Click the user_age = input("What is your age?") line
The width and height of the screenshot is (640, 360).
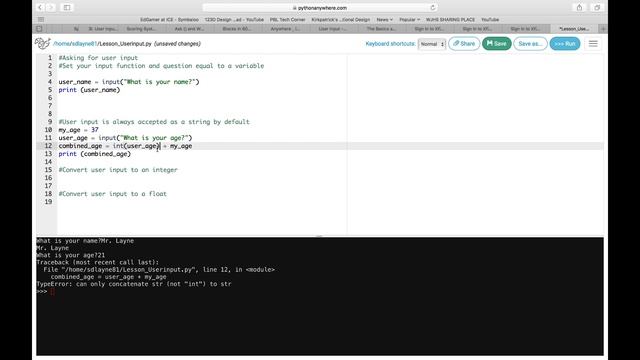(125, 138)
